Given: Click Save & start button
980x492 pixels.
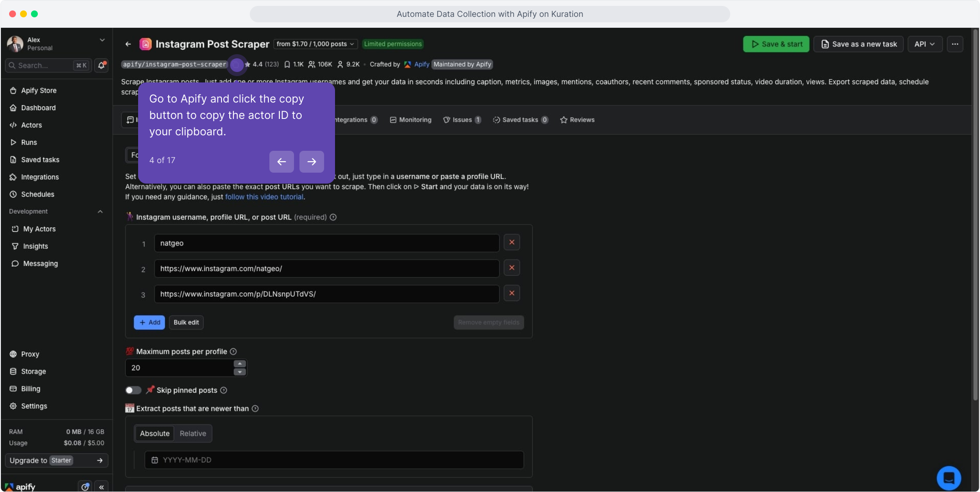Looking at the screenshot, I should (776, 44).
